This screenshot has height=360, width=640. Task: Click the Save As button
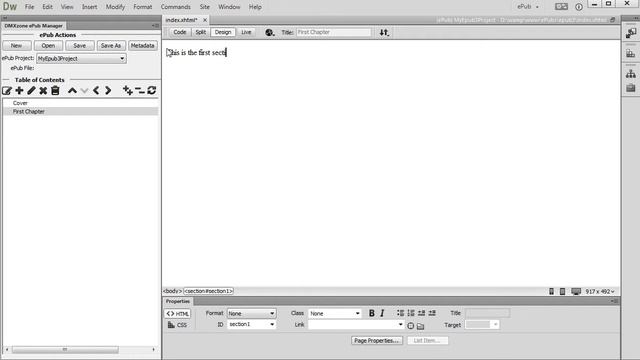point(111,46)
